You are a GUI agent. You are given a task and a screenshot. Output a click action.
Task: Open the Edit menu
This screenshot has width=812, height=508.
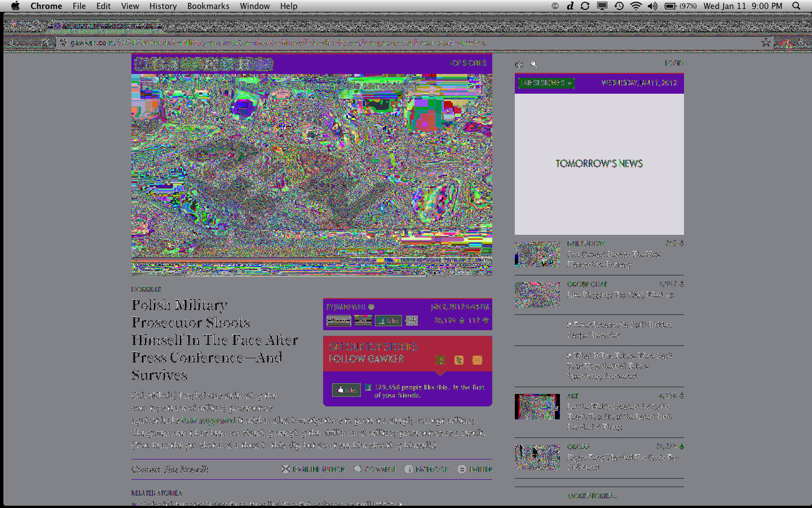point(103,6)
